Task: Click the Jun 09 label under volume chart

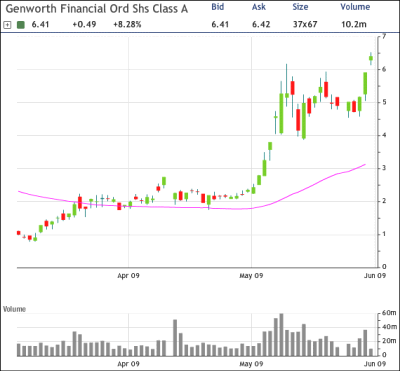Action: [x=375, y=364]
